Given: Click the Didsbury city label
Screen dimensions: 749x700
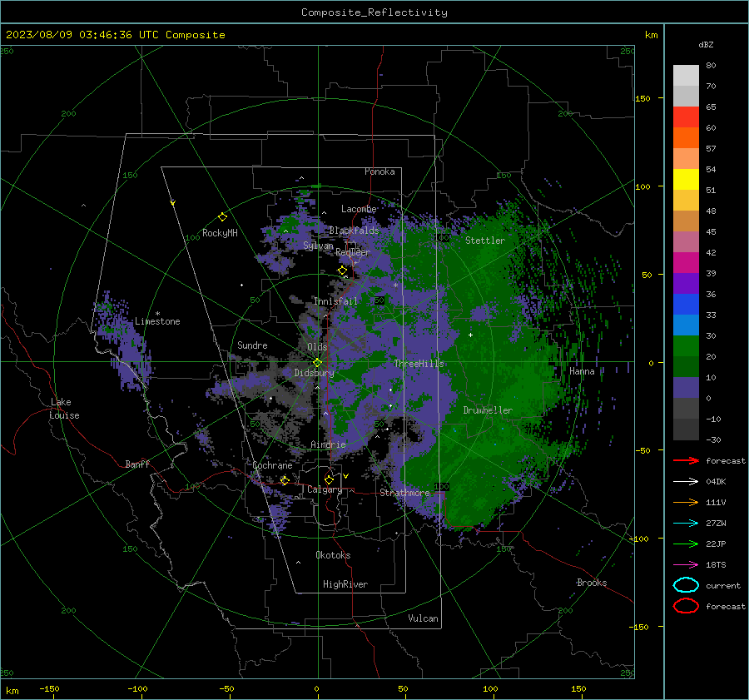Looking at the screenshot, I should click(314, 373).
